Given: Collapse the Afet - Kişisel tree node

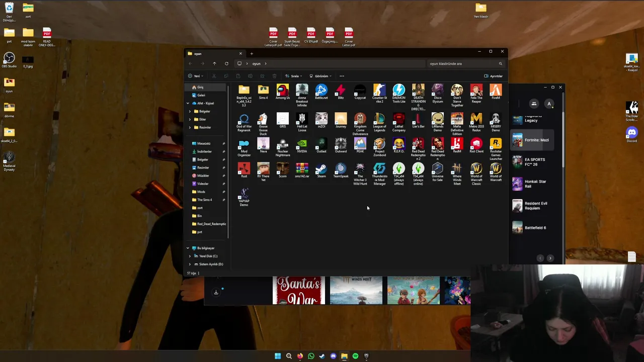Looking at the screenshot, I should 188,103.
